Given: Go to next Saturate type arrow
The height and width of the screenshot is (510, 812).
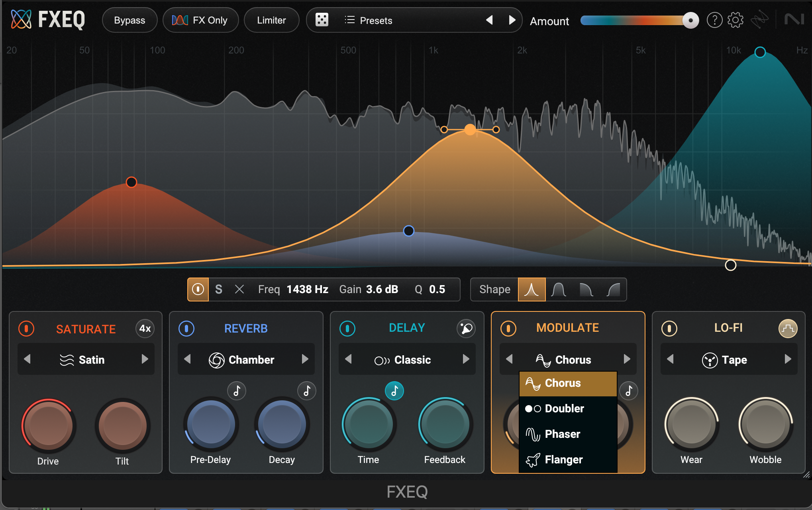Looking at the screenshot, I should (x=145, y=359).
